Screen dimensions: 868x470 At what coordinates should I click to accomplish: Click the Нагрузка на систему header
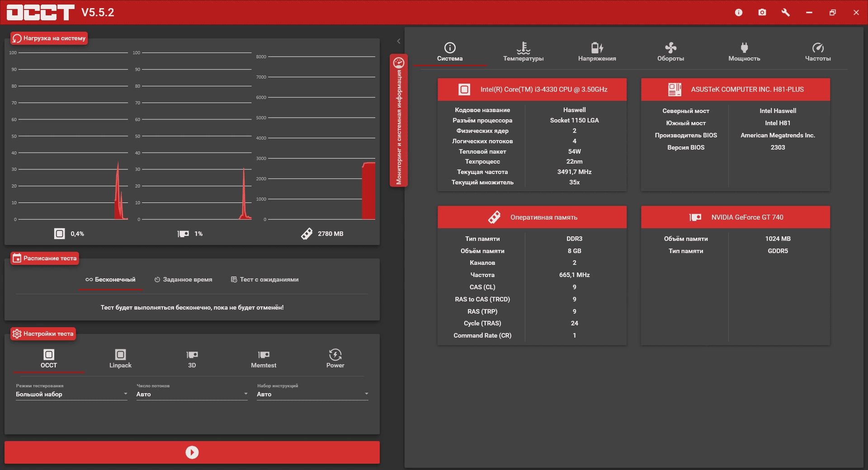[x=49, y=38]
